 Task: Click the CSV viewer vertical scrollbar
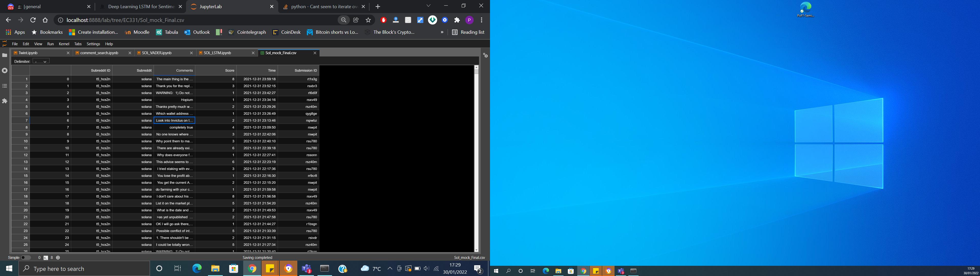click(476, 159)
